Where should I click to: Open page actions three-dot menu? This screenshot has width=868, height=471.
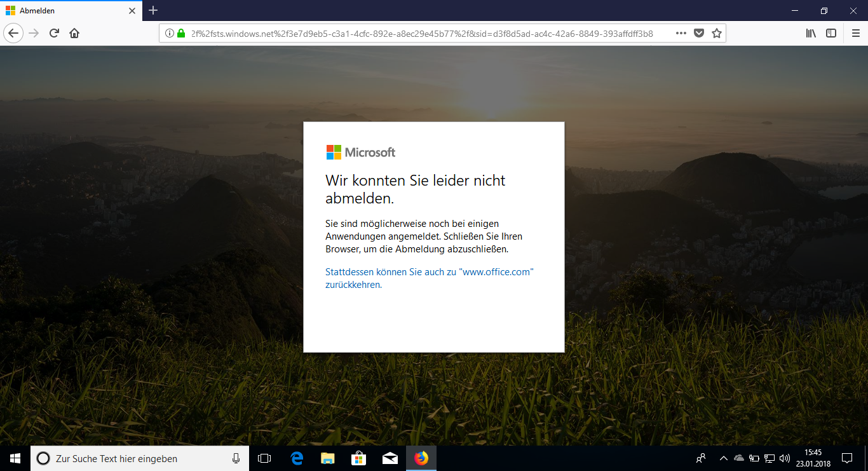coord(681,33)
